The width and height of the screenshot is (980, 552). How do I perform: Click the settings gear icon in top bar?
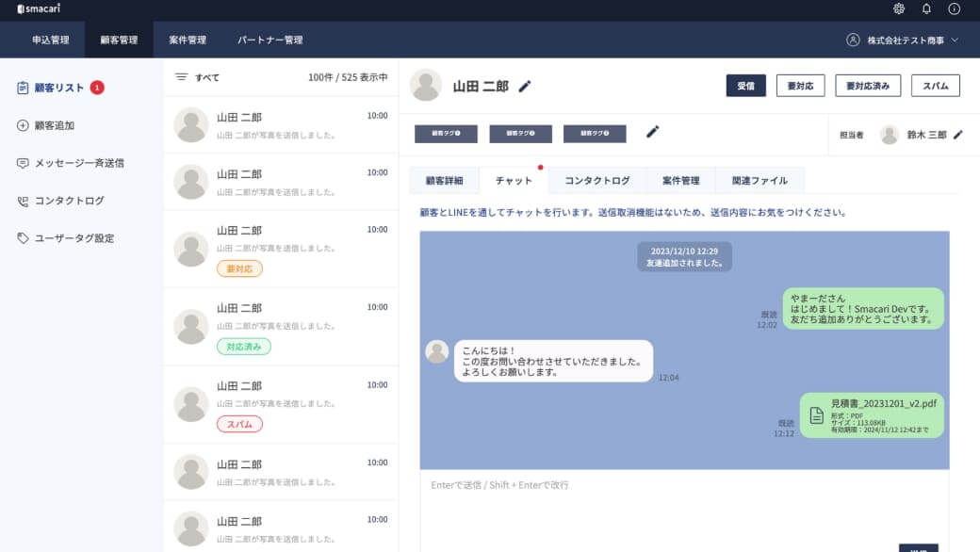coord(899,9)
